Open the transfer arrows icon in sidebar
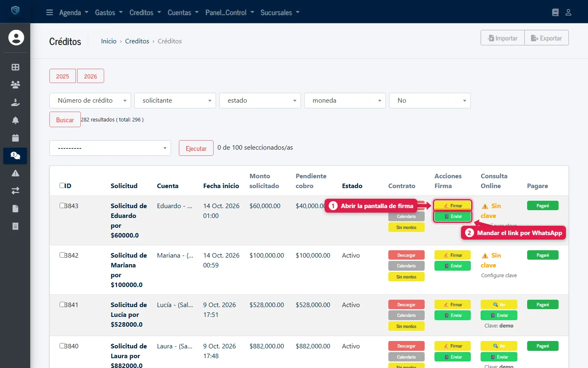The image size is (588, 368). 16,191
